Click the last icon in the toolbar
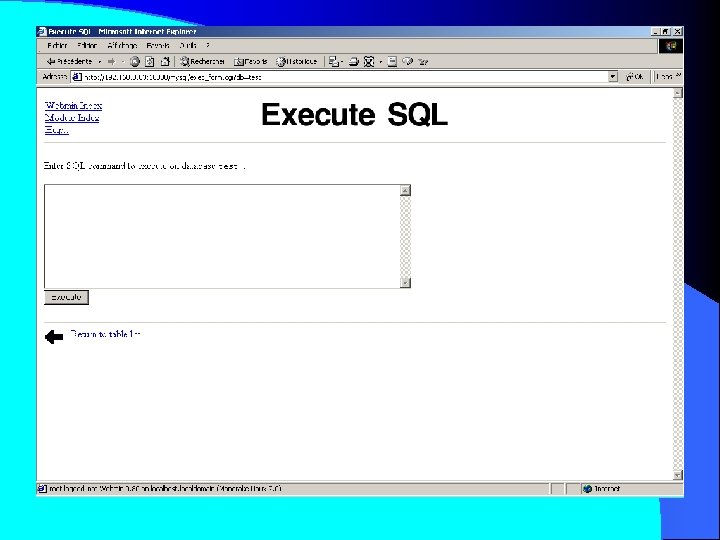 coord(423,62)
